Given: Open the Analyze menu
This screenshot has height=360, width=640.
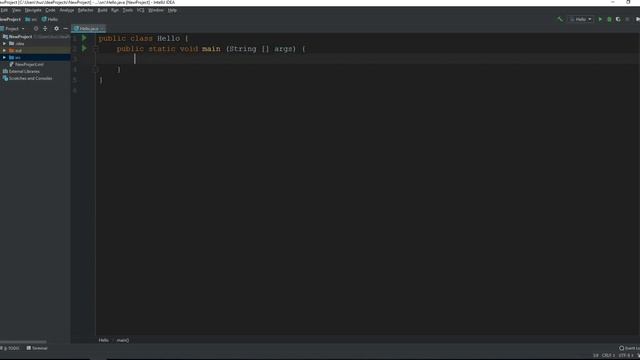Looking at the screenshot, I should click(67, 10).
